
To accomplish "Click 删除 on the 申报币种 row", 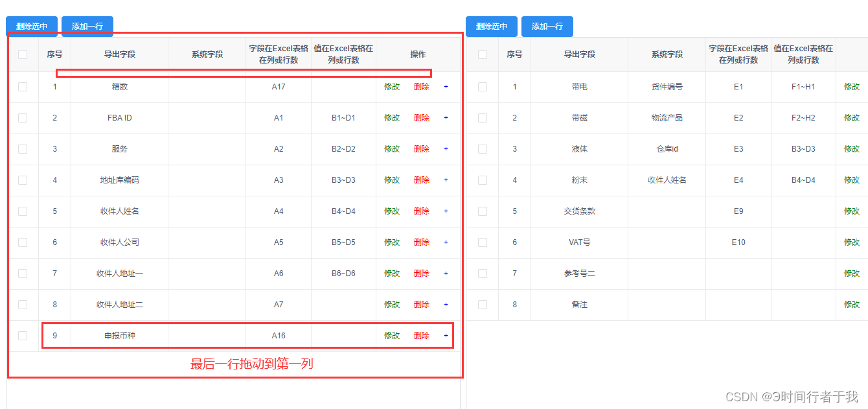I will pos(421,335).
